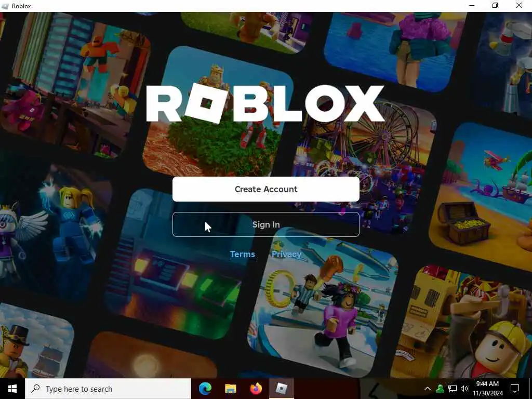Select the Roblox taskbar icon
This screenshot has height=399, width=532.
281,389
